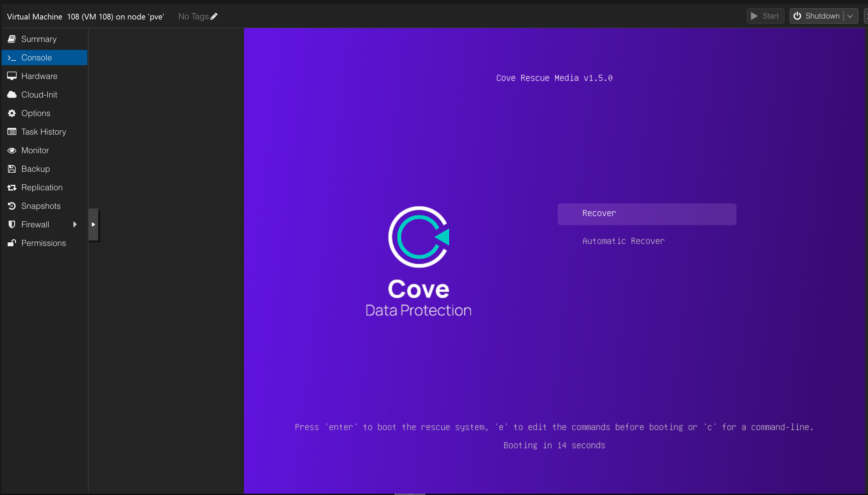This screenshot has height=495, width=868.
Task: Click the Console label in sidebar
Action: pos(37,58)
